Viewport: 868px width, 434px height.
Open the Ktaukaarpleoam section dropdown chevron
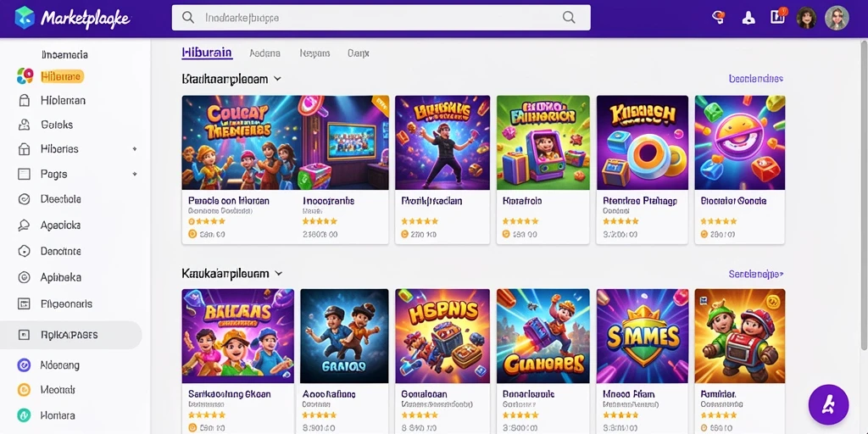point(277,79)
